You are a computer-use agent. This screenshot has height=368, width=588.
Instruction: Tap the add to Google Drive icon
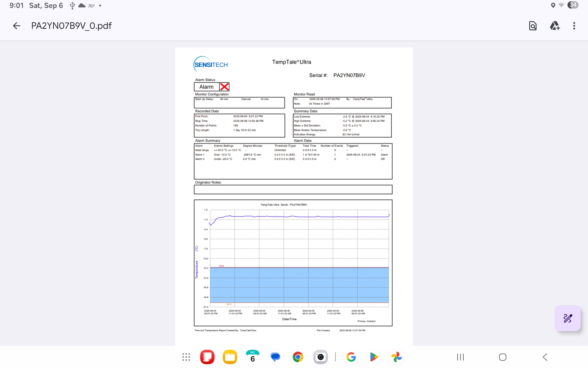555,26
